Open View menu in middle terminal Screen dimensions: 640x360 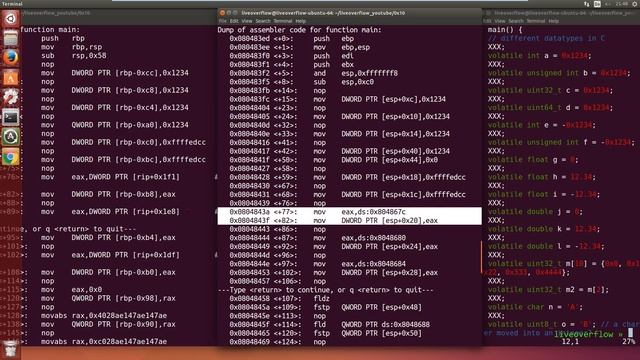click(x=247, y=21)
